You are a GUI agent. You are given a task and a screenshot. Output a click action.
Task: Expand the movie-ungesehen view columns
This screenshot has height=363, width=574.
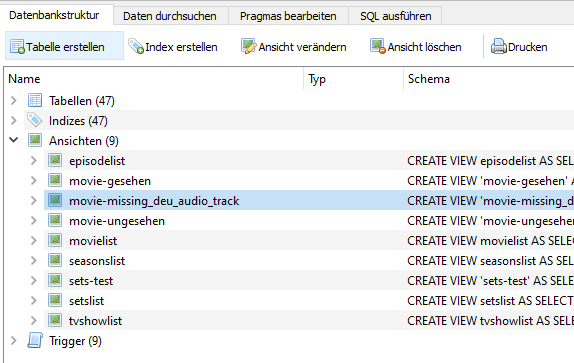34,221
